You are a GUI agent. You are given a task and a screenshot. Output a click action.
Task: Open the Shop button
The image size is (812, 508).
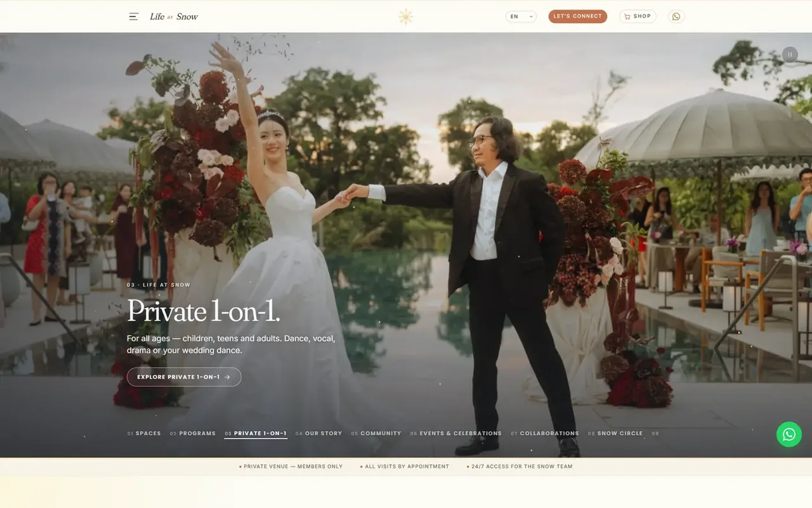(638, 17)
